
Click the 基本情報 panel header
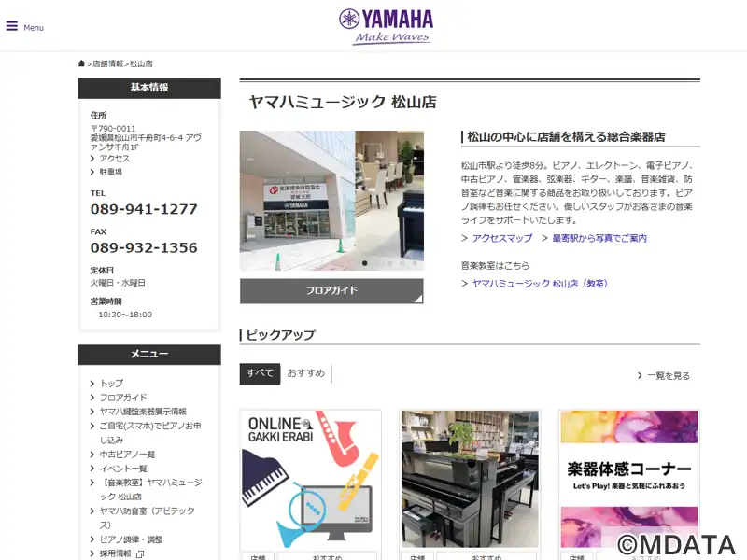pos(149,88)
